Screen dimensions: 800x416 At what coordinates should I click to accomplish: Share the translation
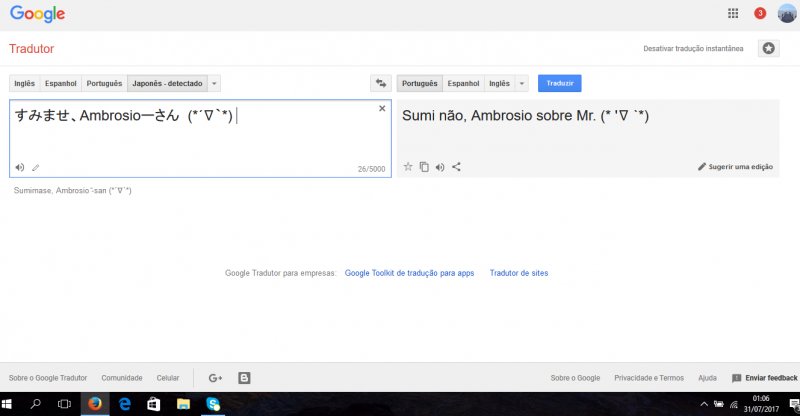pyautogui.click(x=456, y=166)
